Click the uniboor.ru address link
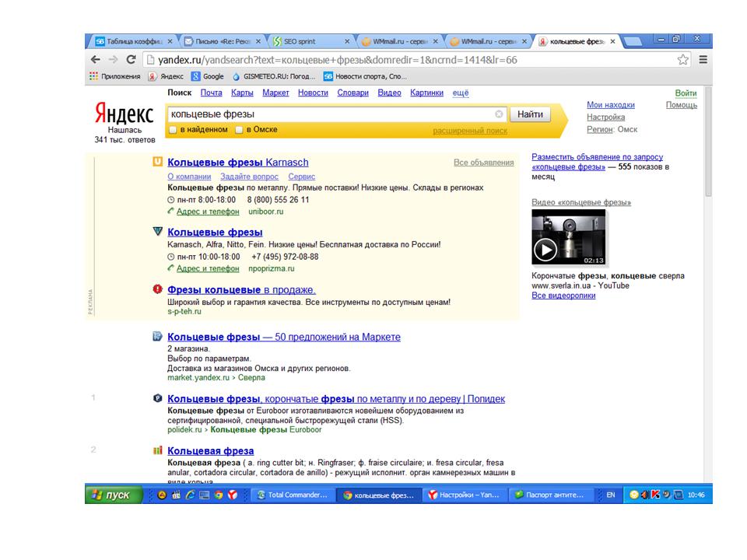This screenshot has height=560, width=747. (x=266, y=212)
